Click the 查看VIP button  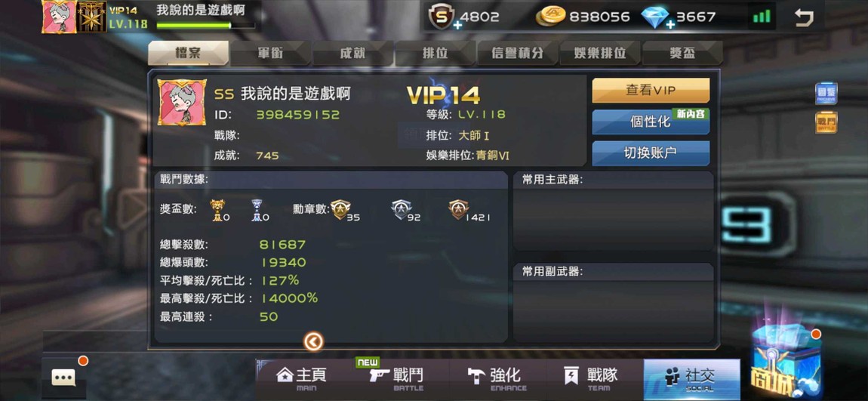point(651,91)
